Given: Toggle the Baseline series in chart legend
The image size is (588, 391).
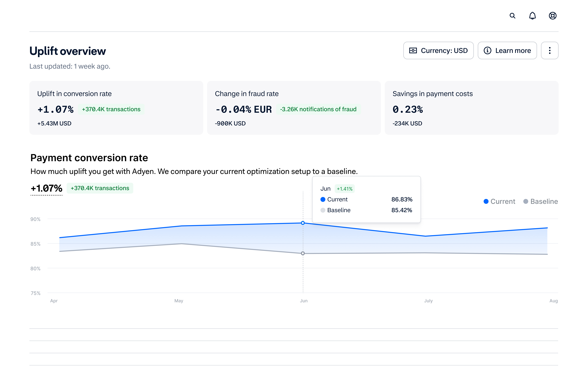Looking at the screenshot, I should coord(540,202).
